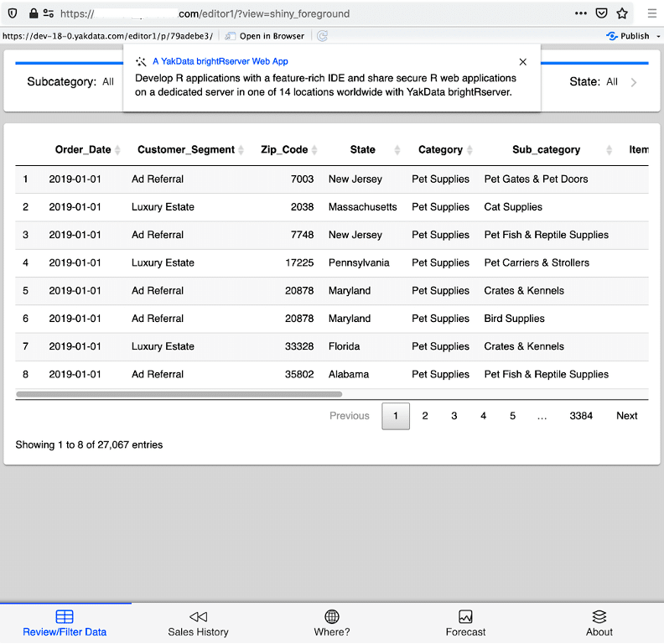Screen dimensions: 664x644
Task: Click the globe icon for Where?
Action: (x=332, y=616)
